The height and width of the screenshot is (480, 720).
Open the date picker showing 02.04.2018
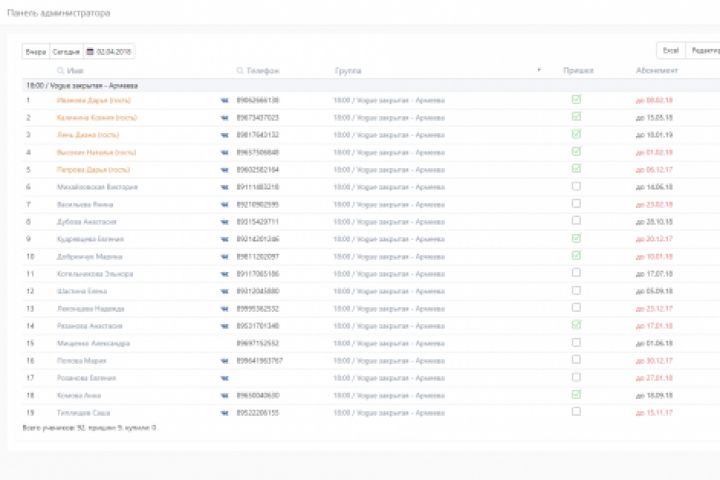(110, 51)
